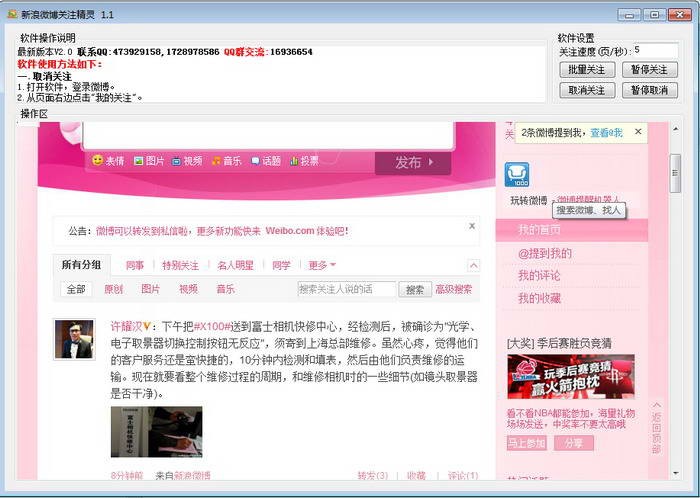Image resolution: width=700 pixels, height=498 pixels.
Task: Go to 我的首页 in sidebar
Action: click(x=571, y=230)
